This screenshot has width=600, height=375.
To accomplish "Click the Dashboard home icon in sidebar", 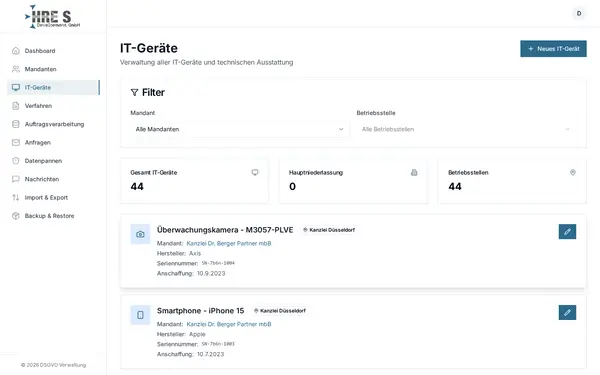I will tap(16, 51).
